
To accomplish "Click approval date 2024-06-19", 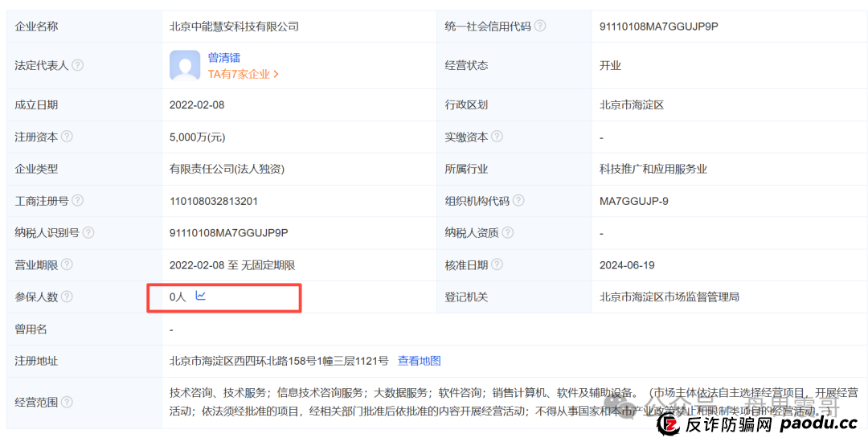I will pos(627,265).
